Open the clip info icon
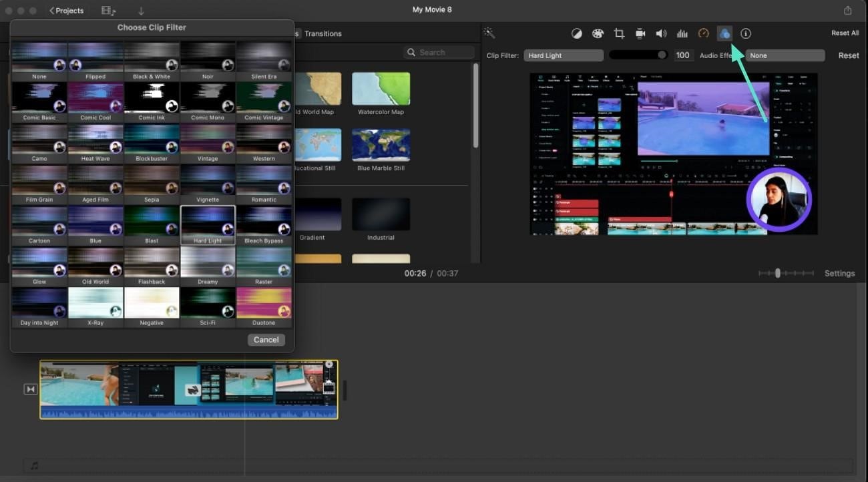 [x=746, y=33]
